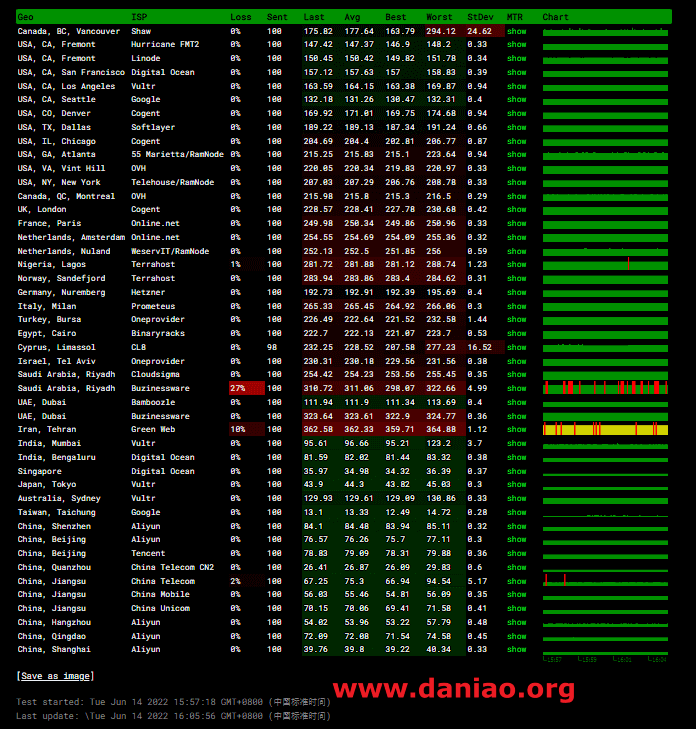Image resolution: width=696 pixels, height=729 pixels.
Task: Show MTR for UK London Cogent
Action: point(517,209)
